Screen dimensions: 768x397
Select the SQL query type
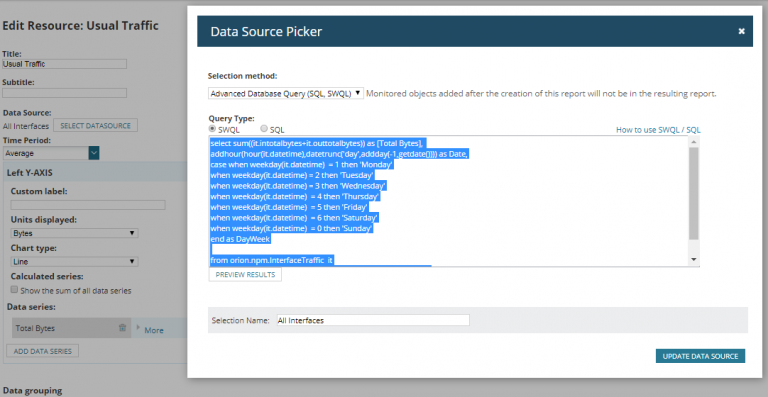point(264,128)
